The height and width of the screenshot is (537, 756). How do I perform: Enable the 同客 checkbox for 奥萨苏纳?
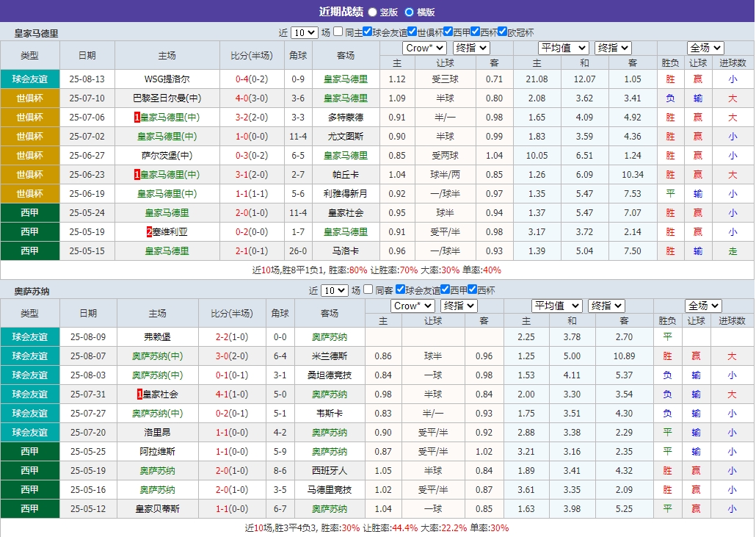click(x=368, y=290)
